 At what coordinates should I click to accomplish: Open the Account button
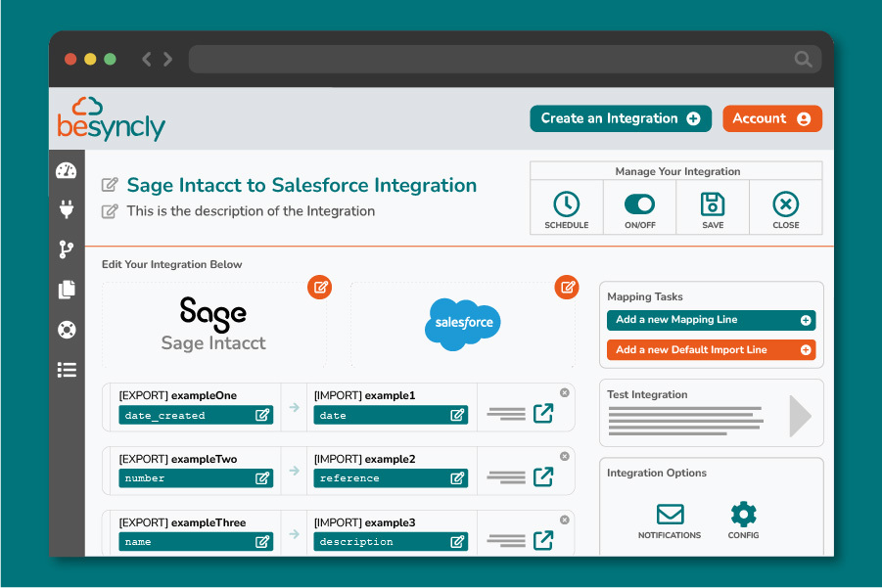(771, 118)
